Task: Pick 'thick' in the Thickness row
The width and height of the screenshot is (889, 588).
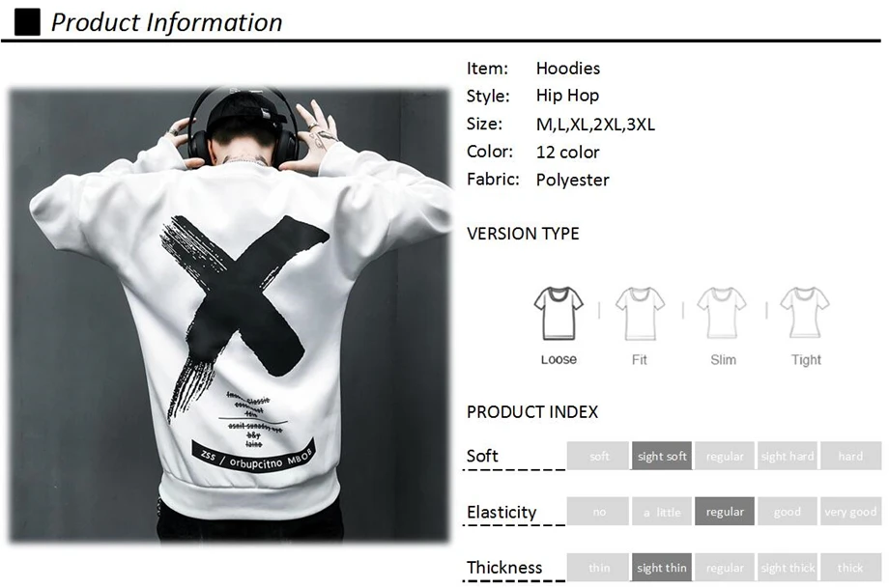Action: [x=850, y=567]
